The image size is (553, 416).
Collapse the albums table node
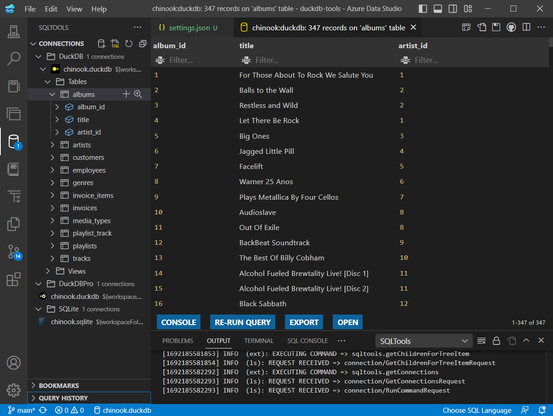(52, 94)
